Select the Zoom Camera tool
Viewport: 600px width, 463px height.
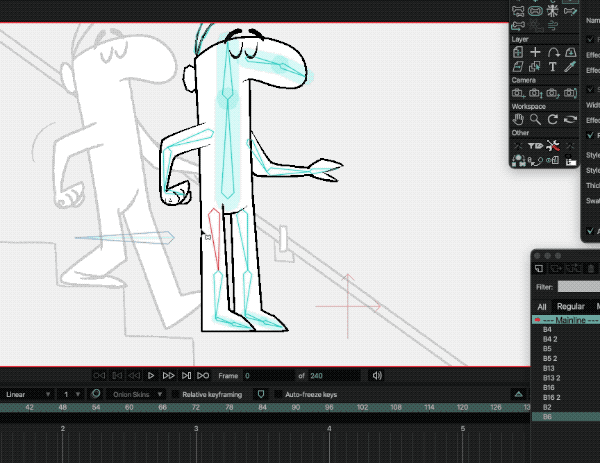tap(535, 93)
